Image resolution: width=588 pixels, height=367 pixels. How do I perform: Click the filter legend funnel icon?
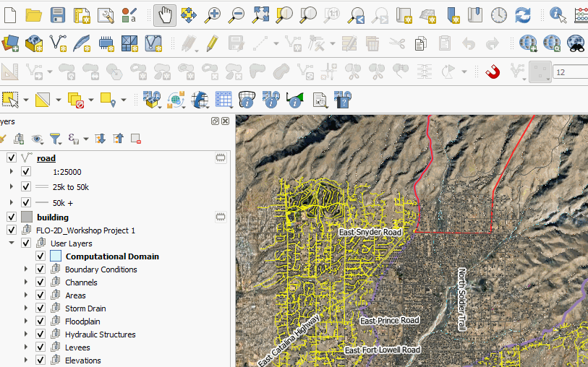point(55,139)
